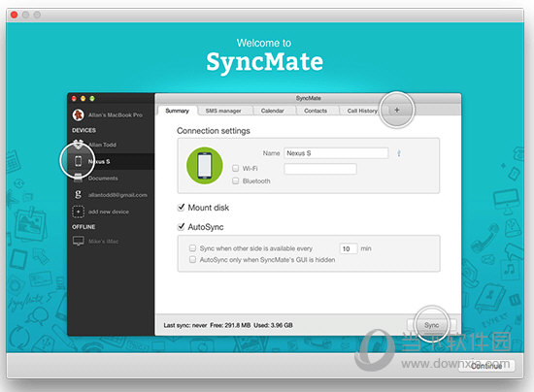Click the Name input field
The width and height of the screenshot is (534, 392).
pos(336,153)
